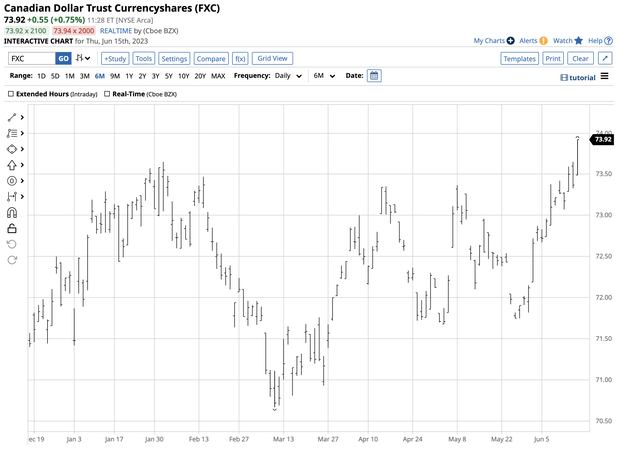Click the Alerts bell icon
This screenshot has width=640, height=462.
click(x=543, y=41)
